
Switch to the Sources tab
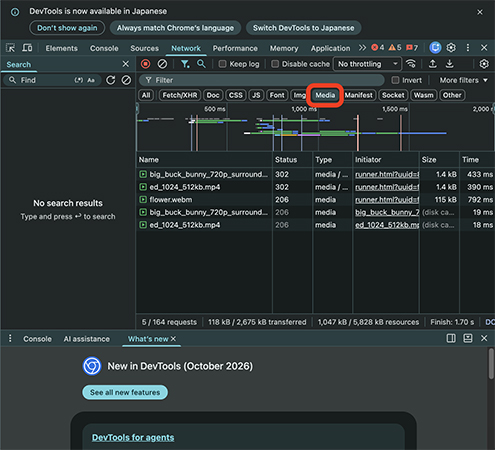(x=145, y=48)
